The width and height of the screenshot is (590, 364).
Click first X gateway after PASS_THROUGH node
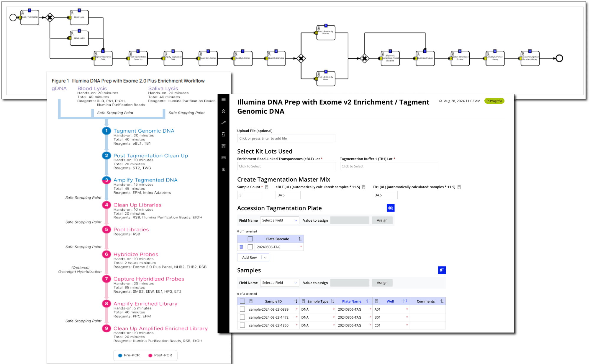tap(50, 17)
